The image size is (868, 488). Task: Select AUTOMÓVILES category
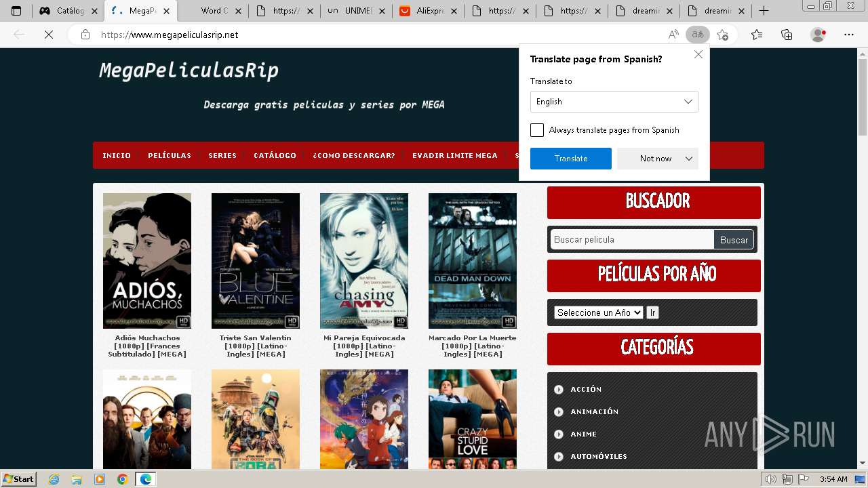pos(599,456)
